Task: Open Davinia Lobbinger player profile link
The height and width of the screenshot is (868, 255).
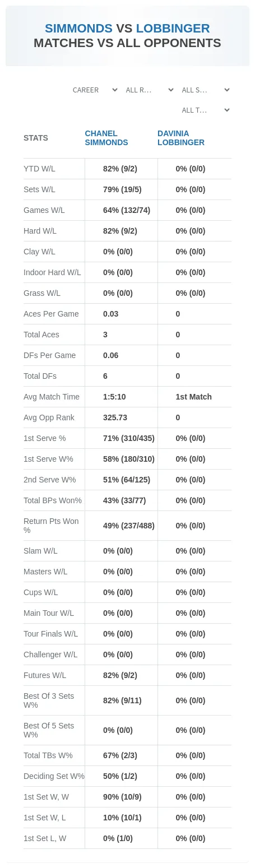Action: click(x=181, y=138)
